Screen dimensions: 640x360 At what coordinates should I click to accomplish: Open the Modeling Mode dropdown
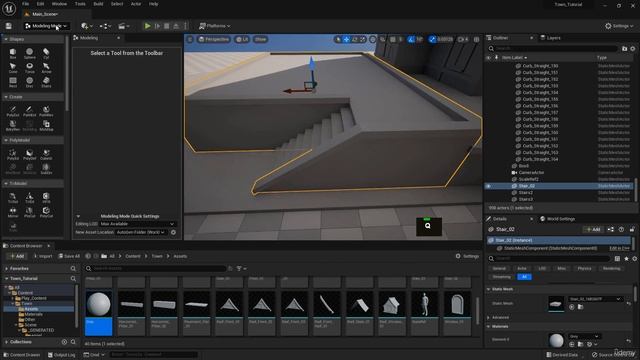pyautogui.click(x=46, y=26)
